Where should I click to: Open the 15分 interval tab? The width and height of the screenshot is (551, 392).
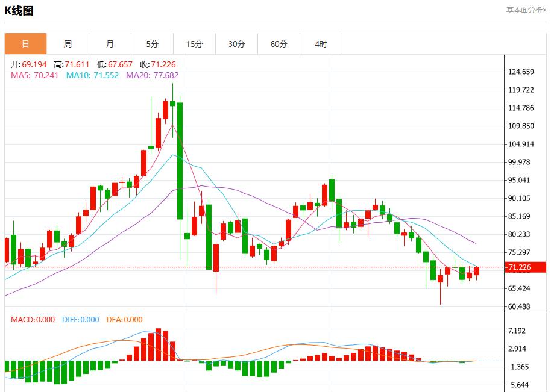coord(194,44)
